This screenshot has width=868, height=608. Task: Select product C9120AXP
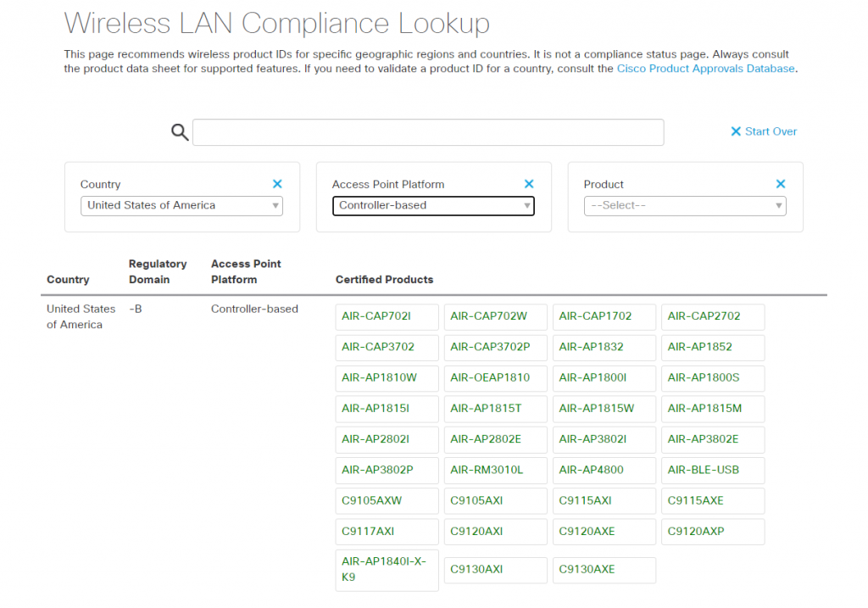713,533
